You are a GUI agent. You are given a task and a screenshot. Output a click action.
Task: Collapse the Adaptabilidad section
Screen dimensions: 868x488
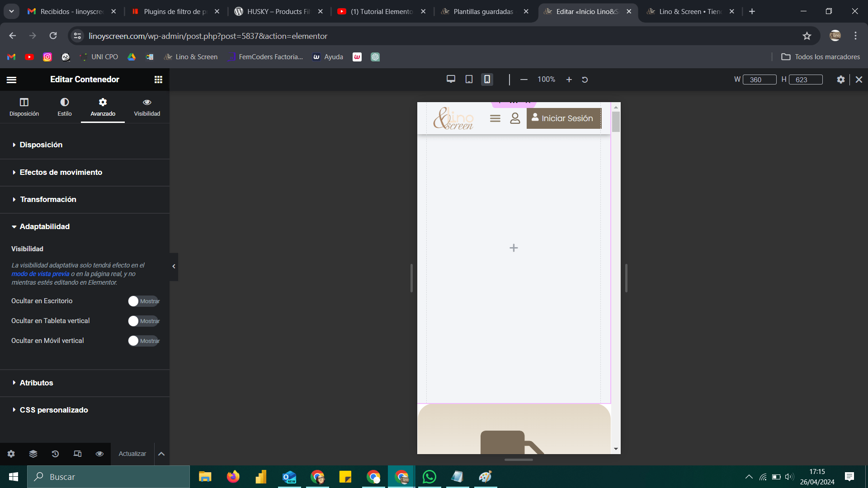tap(85, 226)
